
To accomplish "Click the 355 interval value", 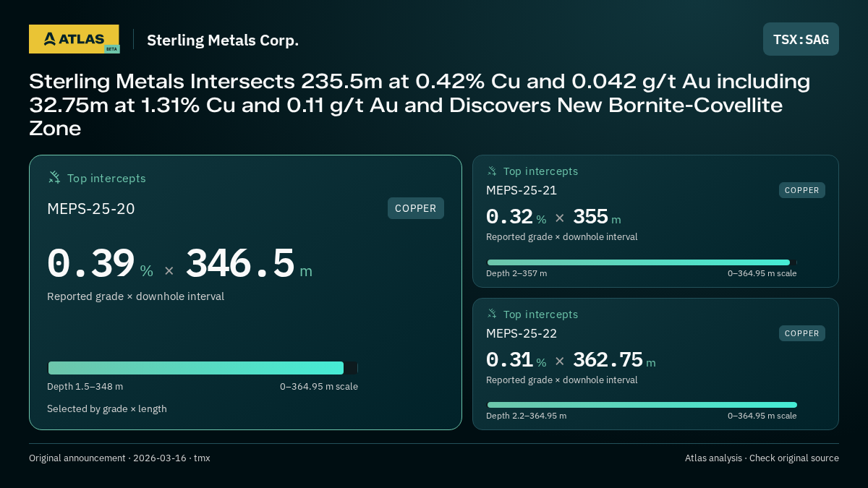I will pyautogui.click(x=590, y=217).
